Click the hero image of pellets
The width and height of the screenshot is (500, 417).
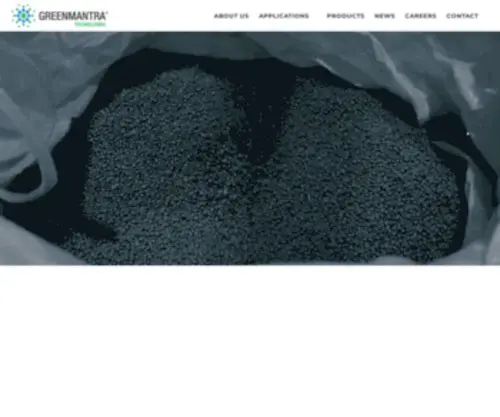(250, 148)
